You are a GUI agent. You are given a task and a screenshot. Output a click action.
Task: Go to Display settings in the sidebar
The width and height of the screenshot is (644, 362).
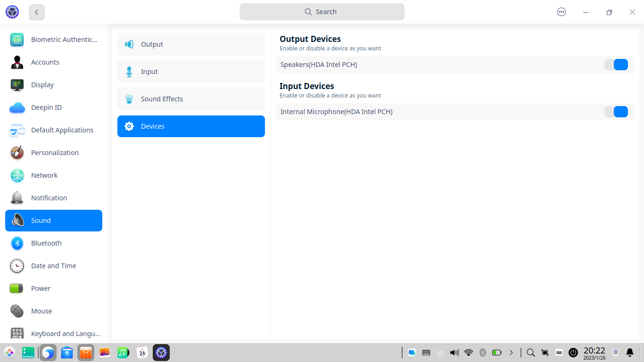(x=54, y=85)
